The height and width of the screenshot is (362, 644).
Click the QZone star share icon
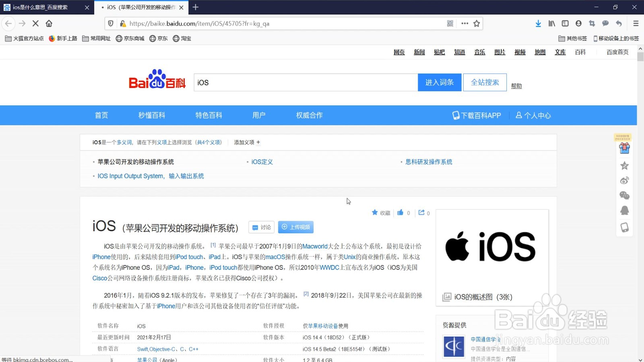tap(624, 165)
